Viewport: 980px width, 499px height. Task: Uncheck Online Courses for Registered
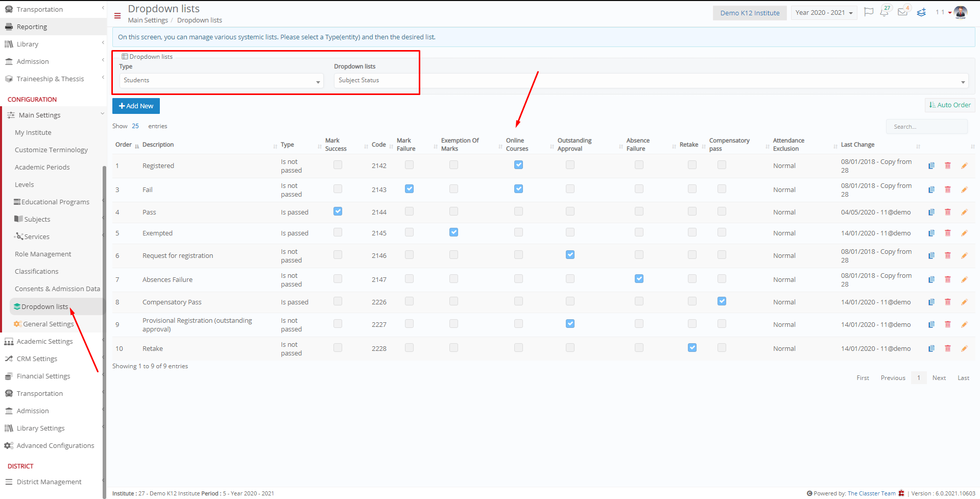coord(518,164)
